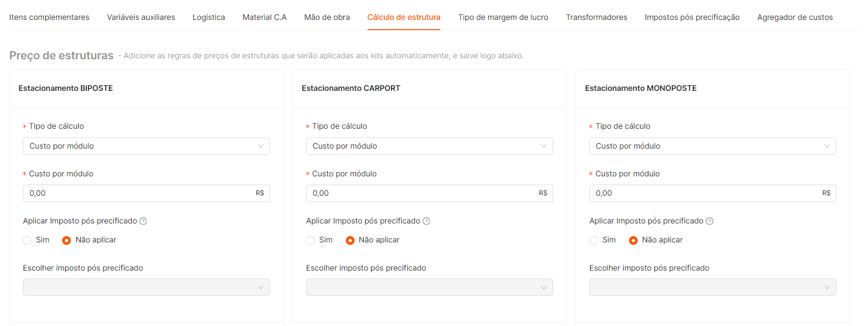Open help icon for BIPOSTE Aplicar Imposto
Viewport: 868px width, 326px height.
pos(143,221)
